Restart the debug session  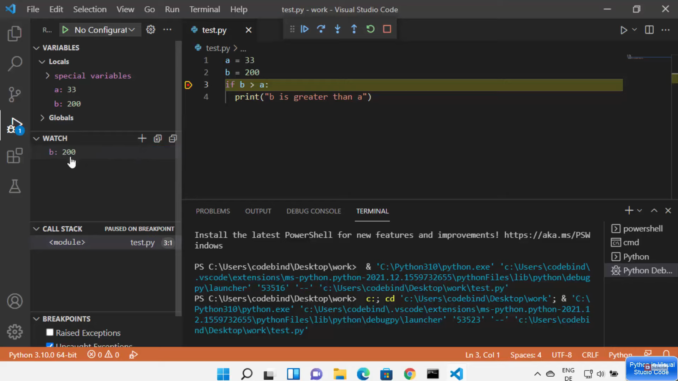[370, 29]
